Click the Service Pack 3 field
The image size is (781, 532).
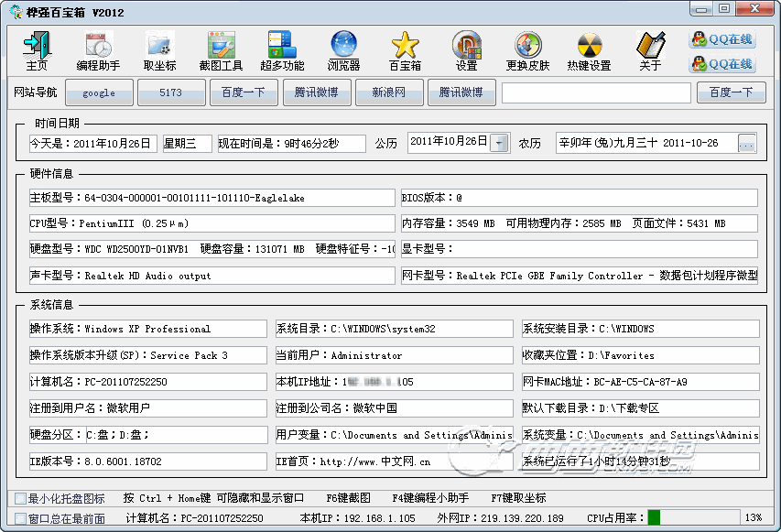pos(148,355)
